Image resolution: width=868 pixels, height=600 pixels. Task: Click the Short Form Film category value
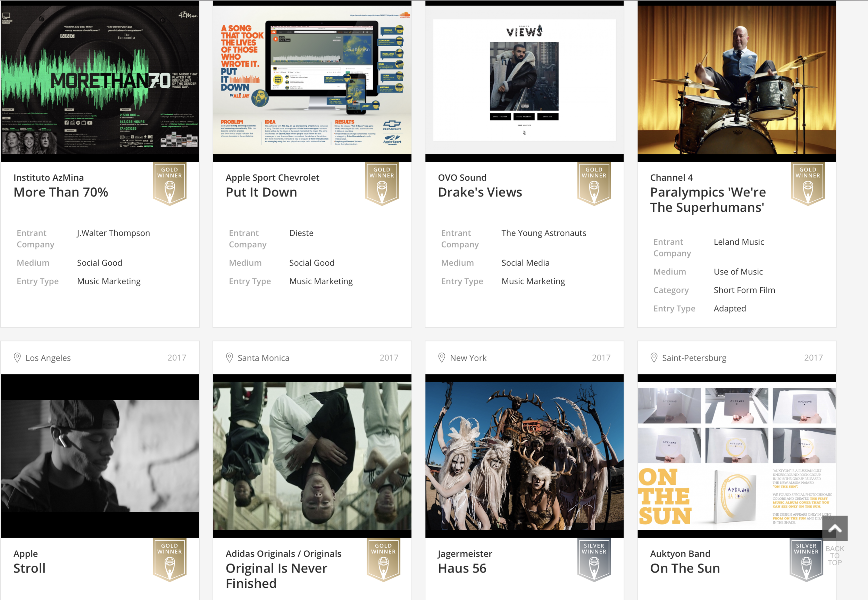point(744,290)
